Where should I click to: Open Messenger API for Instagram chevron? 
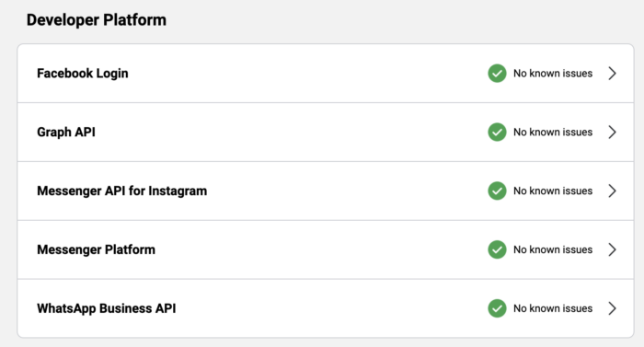(x=612, y=191)
